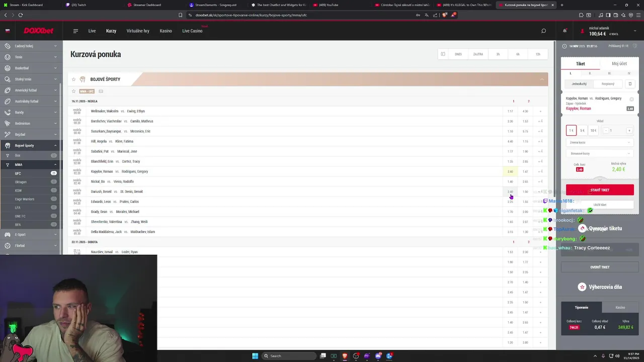Open the notifications bell icon
This screenshot has height=362, width=644.
(565, 31)
